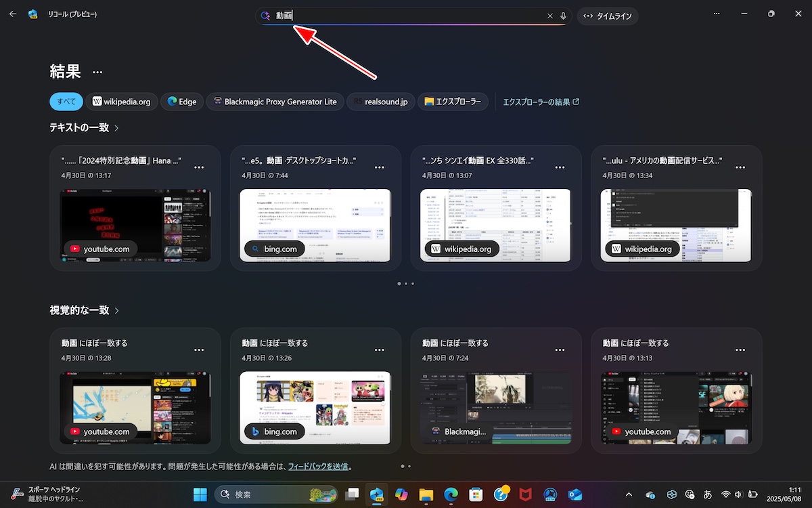Launch Microsoft Edge from the taskbar
This screenshot has height=508, width=812.
point(451,494)
